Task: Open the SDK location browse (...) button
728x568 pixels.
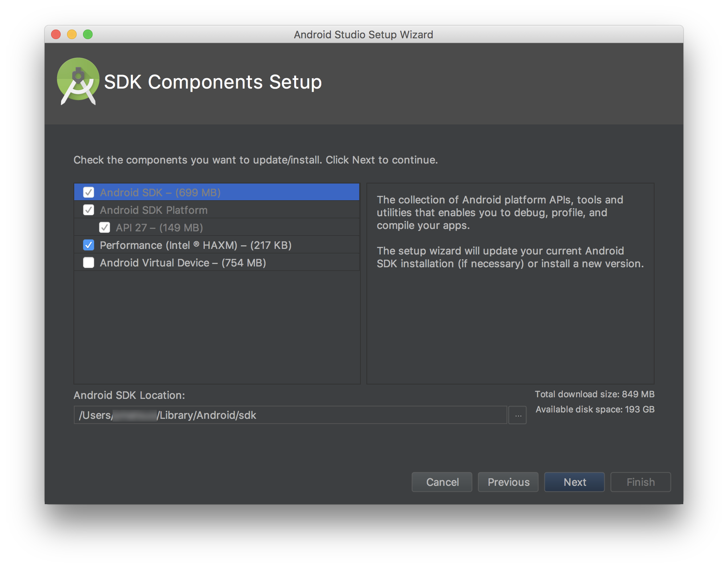Action: pos(518,415)
